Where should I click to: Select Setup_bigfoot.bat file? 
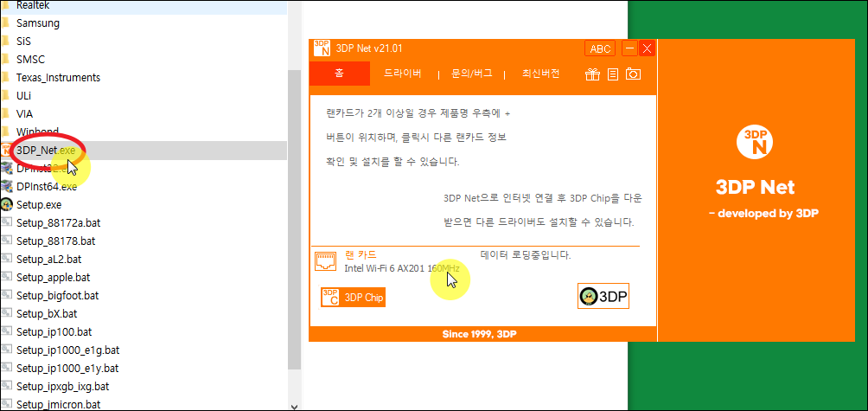tap(56, 295)
